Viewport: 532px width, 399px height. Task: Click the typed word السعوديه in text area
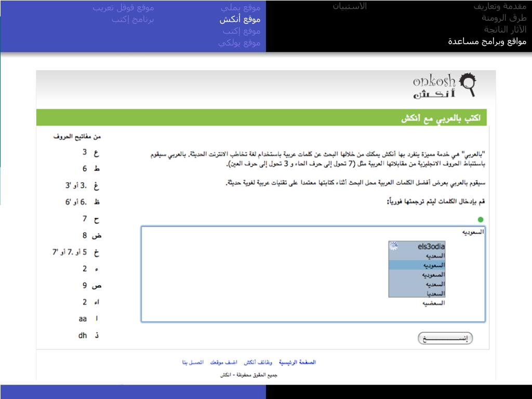(473, 232)
